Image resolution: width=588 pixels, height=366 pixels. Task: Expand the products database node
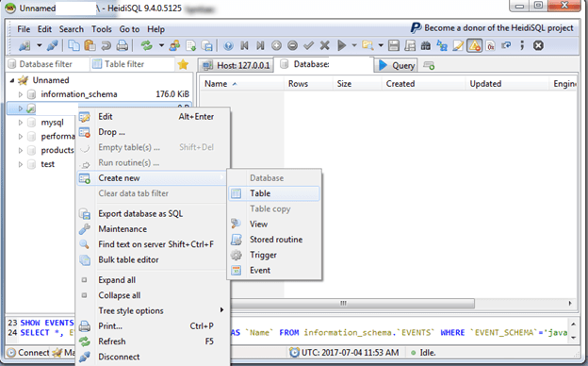pos(21,150)
